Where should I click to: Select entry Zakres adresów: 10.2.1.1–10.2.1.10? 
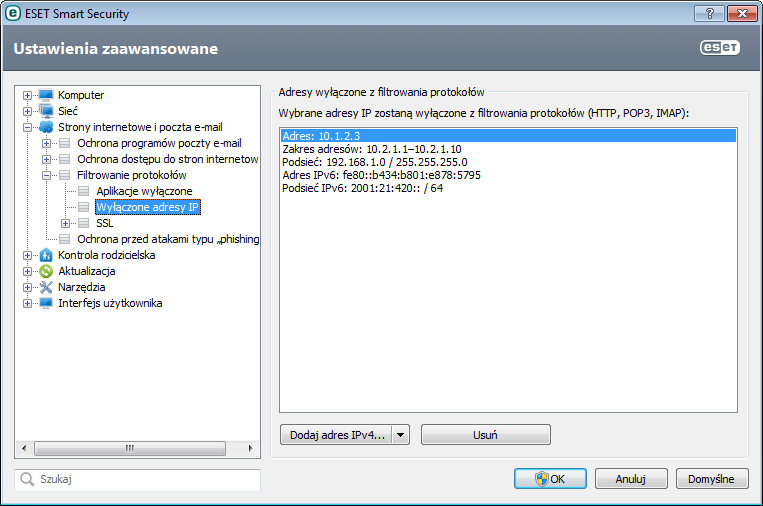509,149
